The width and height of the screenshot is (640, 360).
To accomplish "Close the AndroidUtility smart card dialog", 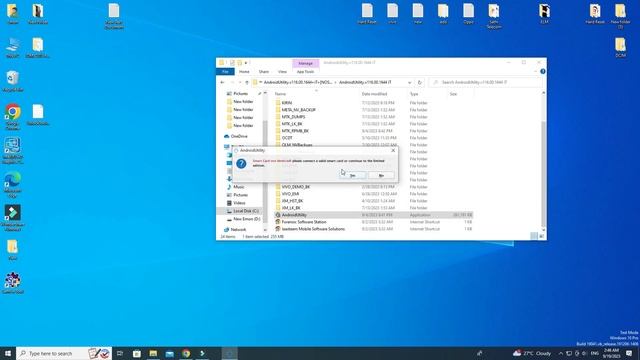I will (x=393, y=150).
